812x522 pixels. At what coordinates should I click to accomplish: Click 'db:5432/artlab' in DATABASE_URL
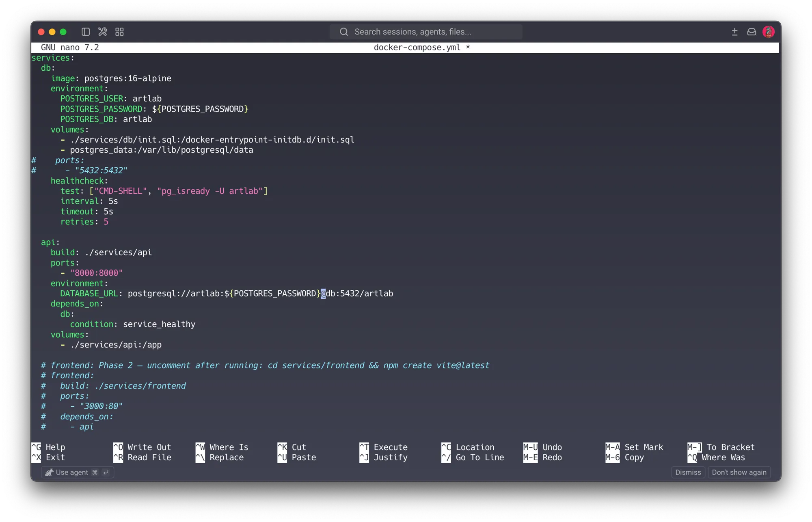point(359,293)
